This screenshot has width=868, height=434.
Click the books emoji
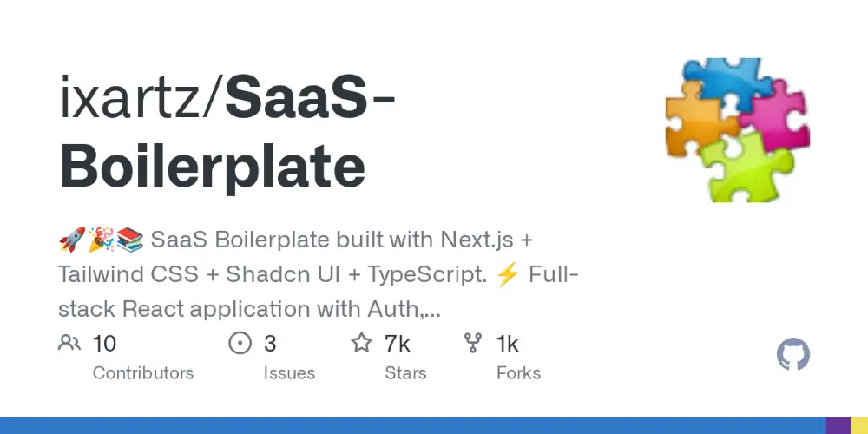130,240
